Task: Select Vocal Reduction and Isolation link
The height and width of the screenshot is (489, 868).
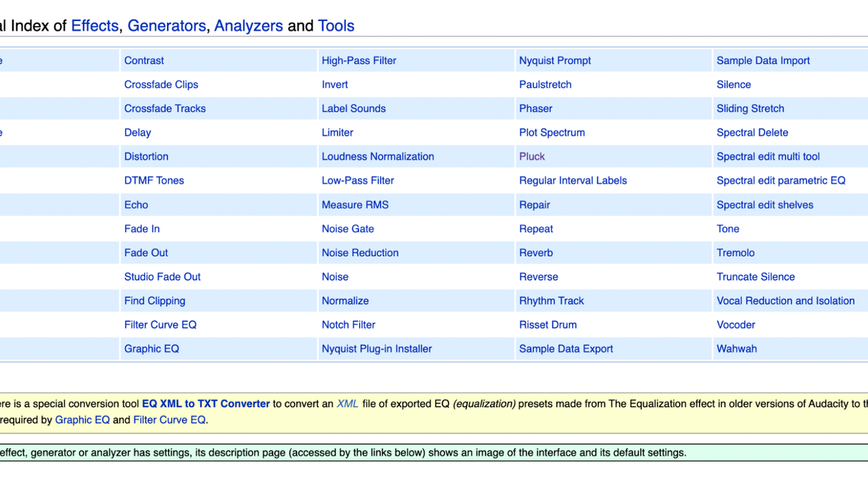Action: pyautogui.click(x=785, y=301)
